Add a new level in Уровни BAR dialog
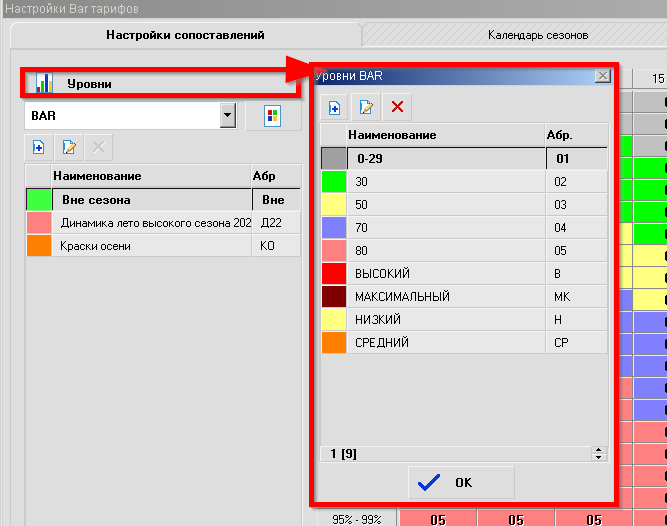 (x=335, y=107)
